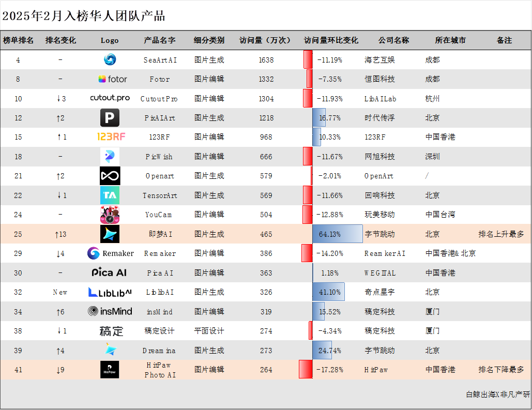
Task: Click the '排名下降最多' note
Action: coord(501,370)
